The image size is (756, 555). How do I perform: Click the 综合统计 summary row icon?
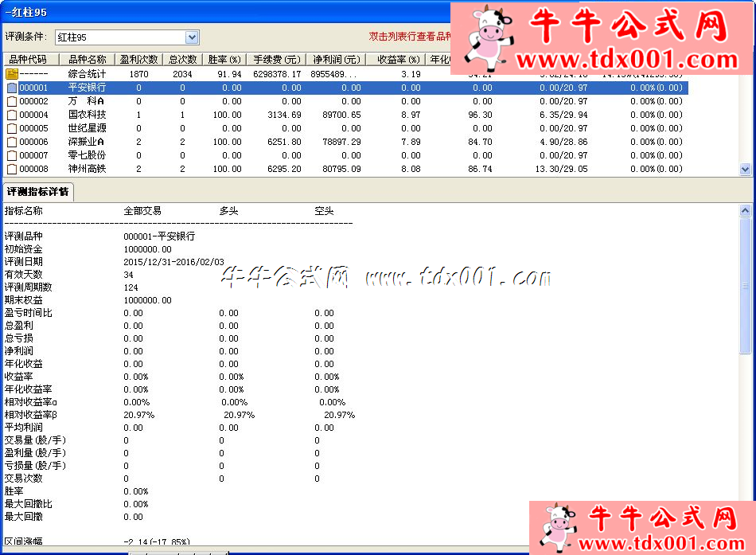12,74
